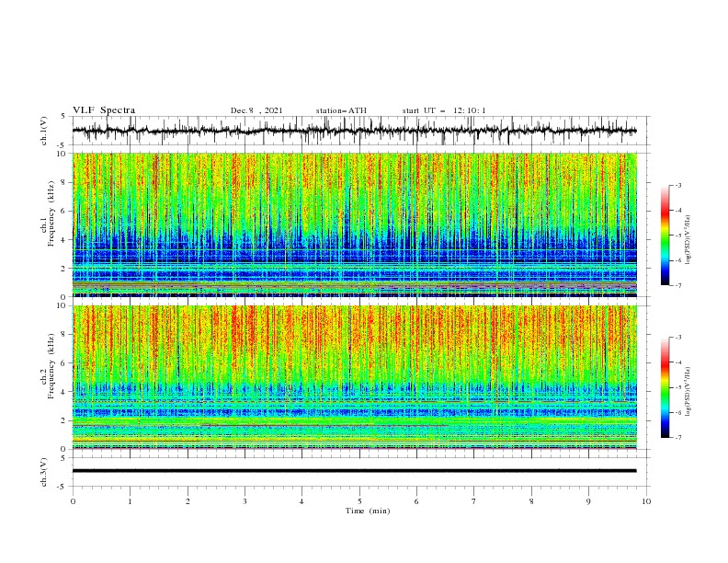Click the "10" kHz tick of ch.2 spectrogram
Screen dimensions: 728x563
pos(63,305)
